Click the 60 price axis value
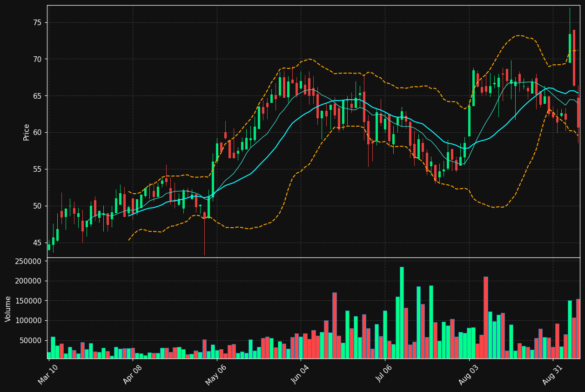This screenshot has height=392, width=585. coord(37,133)
